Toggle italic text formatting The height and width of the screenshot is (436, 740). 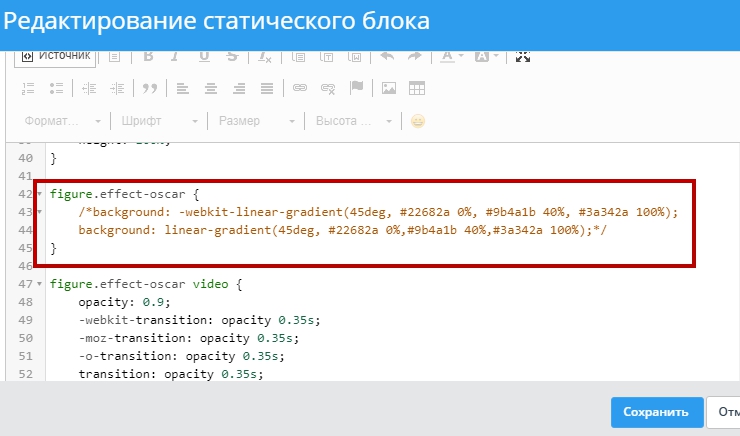point(176,56)
